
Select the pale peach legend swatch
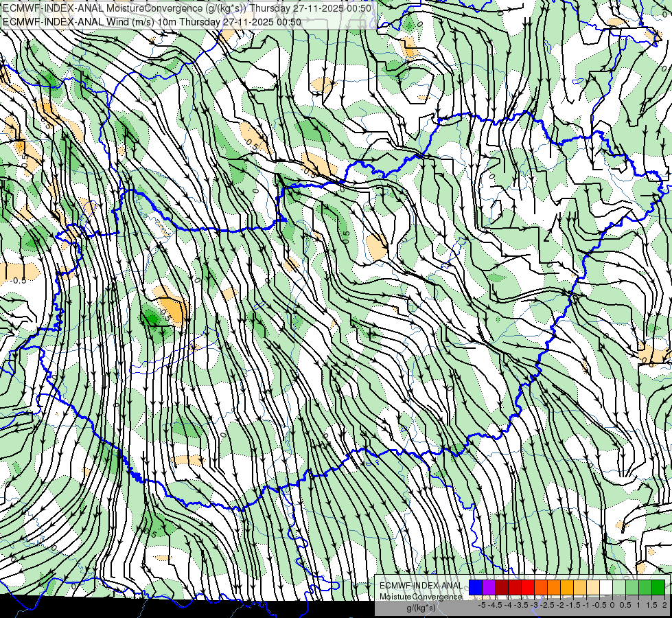(592, 587)
